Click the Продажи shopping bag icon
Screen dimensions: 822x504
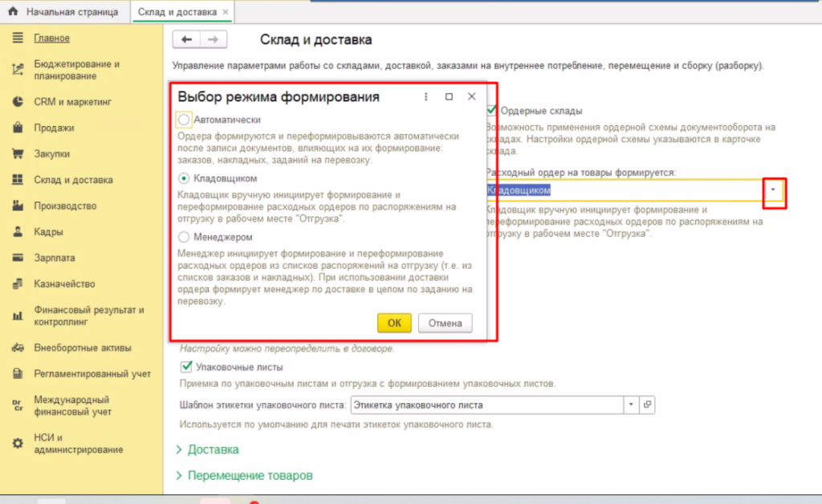(x=17, y=128)
